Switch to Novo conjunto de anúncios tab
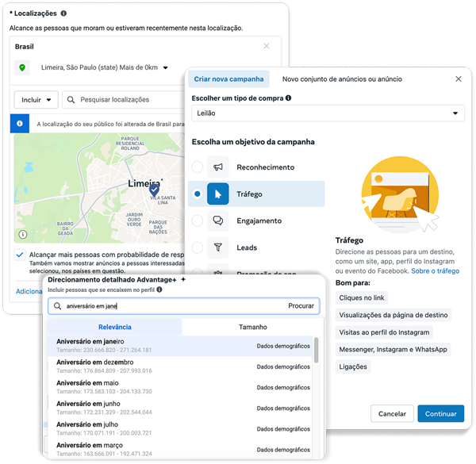476x464 pixels. point(342,79)
